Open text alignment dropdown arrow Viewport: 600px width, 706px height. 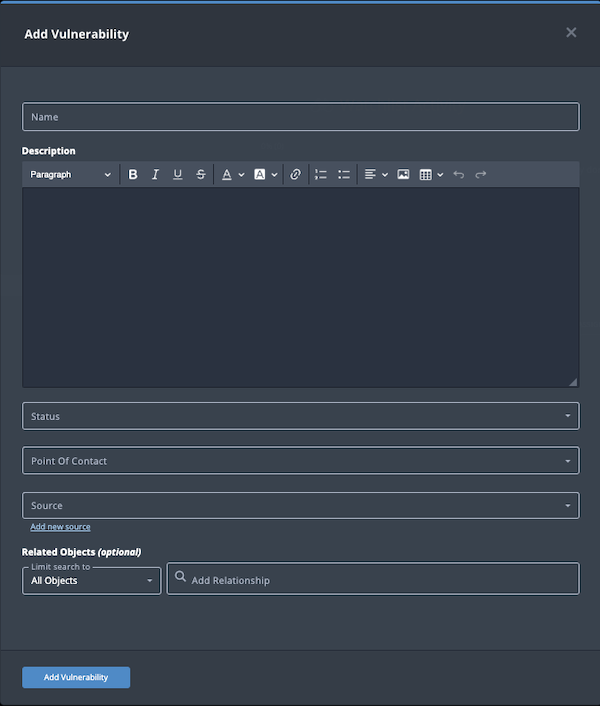[385, 175]
